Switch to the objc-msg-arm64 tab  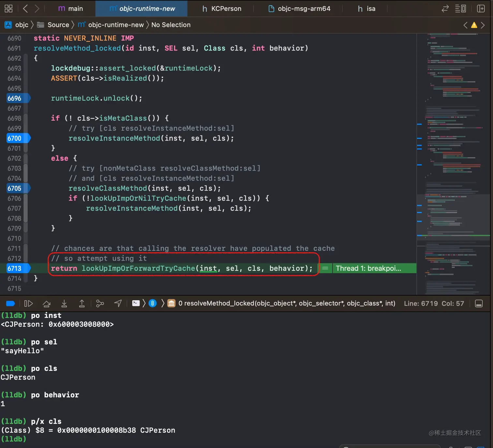pos(299,9)
